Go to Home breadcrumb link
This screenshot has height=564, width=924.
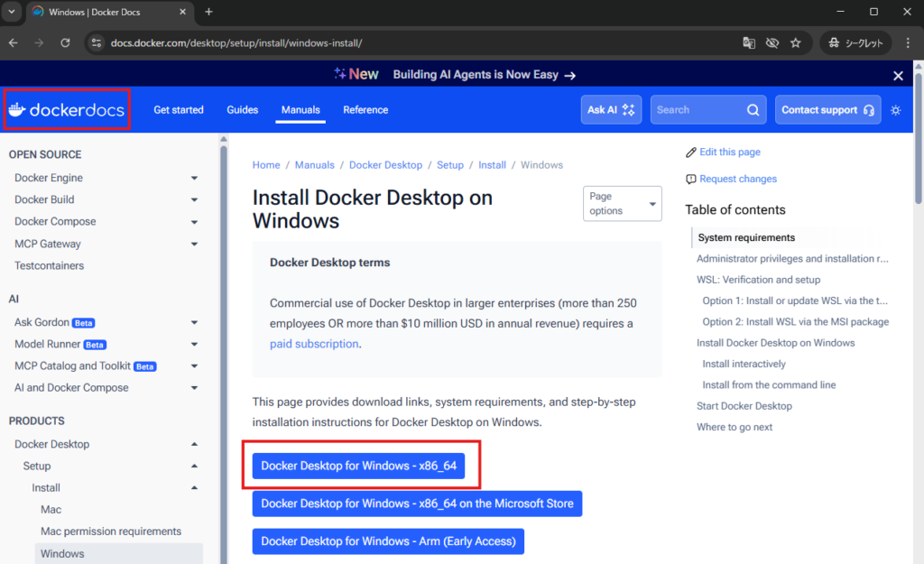pyautogui.click(x=266, y=165)
